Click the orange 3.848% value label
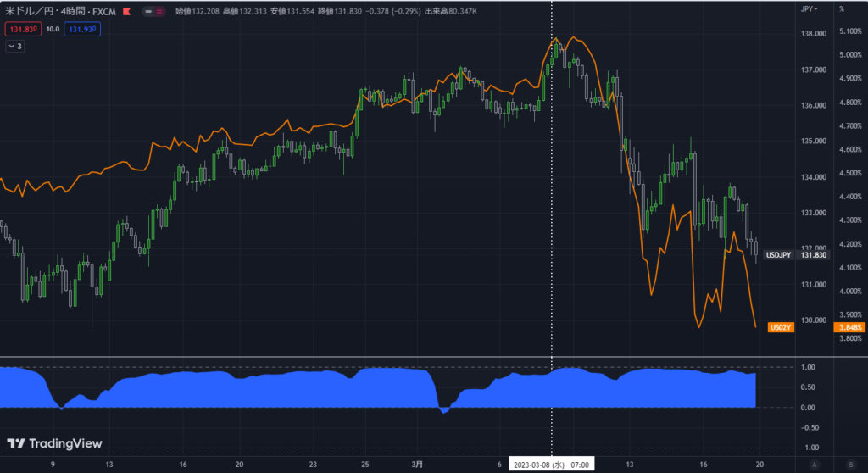 click(x=848, y=327)
